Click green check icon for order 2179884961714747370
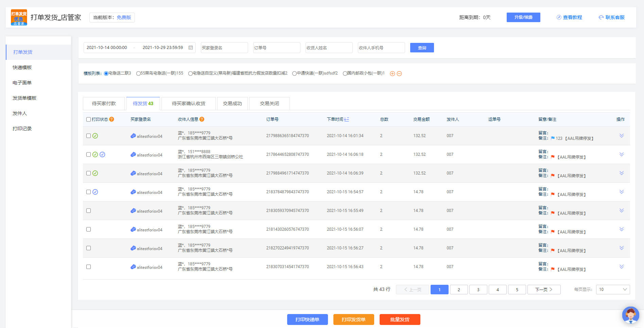 pyautogui.click(x=95, y=173)
